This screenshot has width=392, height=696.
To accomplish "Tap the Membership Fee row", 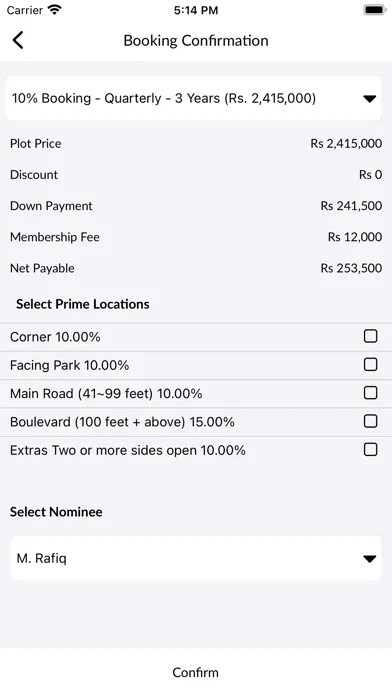I will [196, 237].
